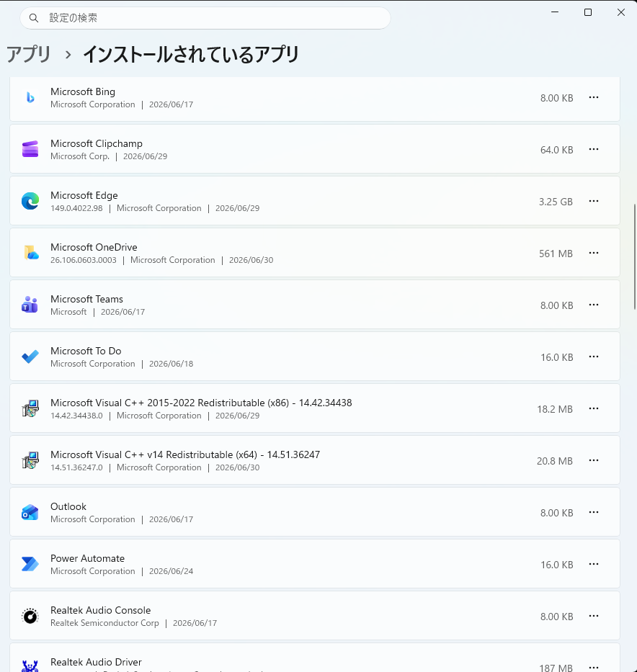Open more options for Outlook
This screenshot has height=672, width=637.
coord(594,512)
